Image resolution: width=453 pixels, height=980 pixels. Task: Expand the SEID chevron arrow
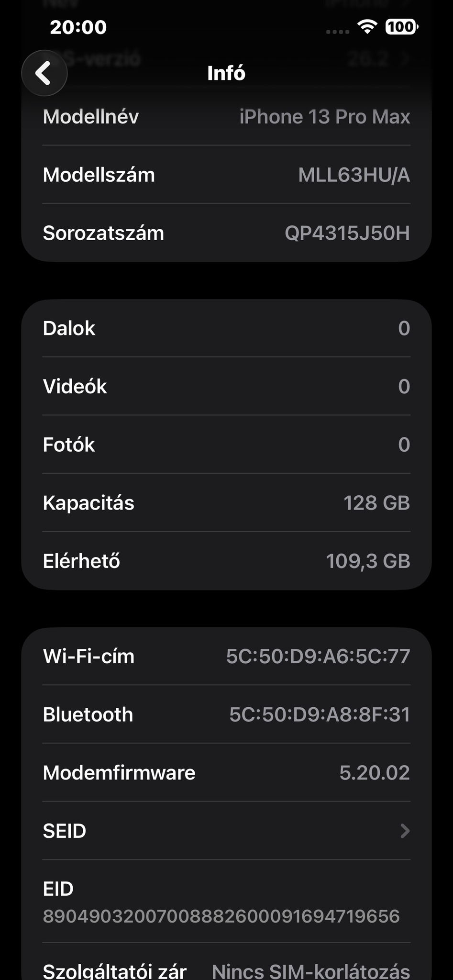(405, 831)
